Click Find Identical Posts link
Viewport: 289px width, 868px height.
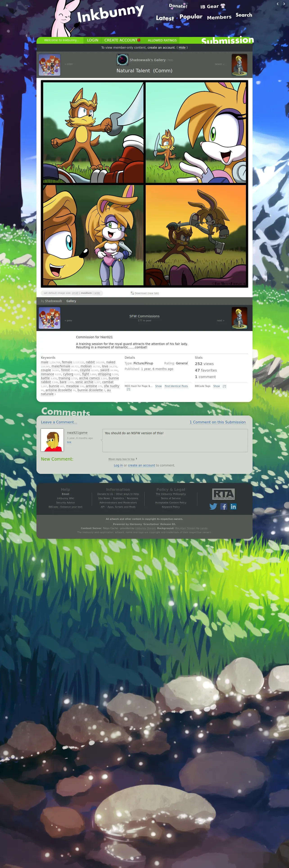[176, 386]
